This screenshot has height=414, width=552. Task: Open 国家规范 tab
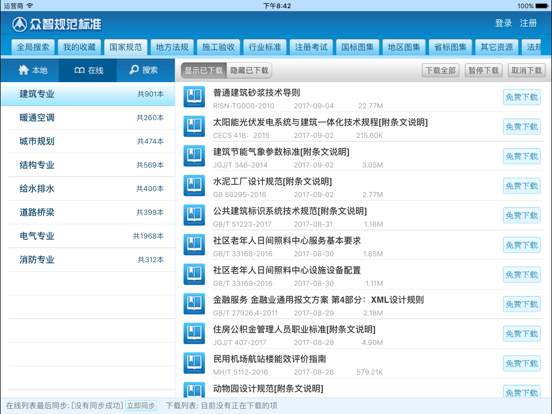point(126,47)
